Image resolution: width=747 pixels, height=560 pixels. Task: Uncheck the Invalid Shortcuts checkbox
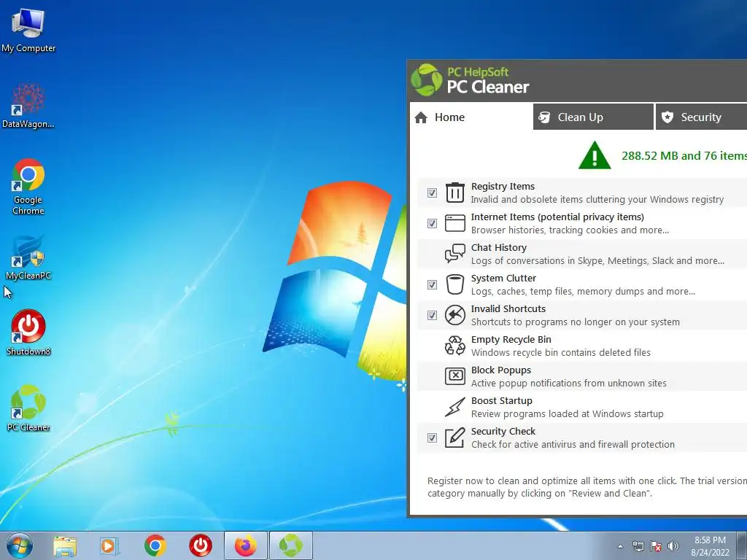(x=432, y=315)
